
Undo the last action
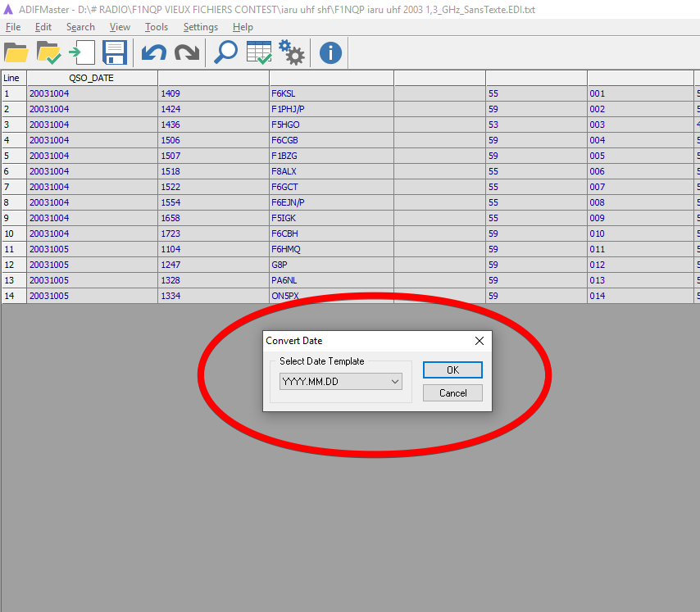pos(153,53)
